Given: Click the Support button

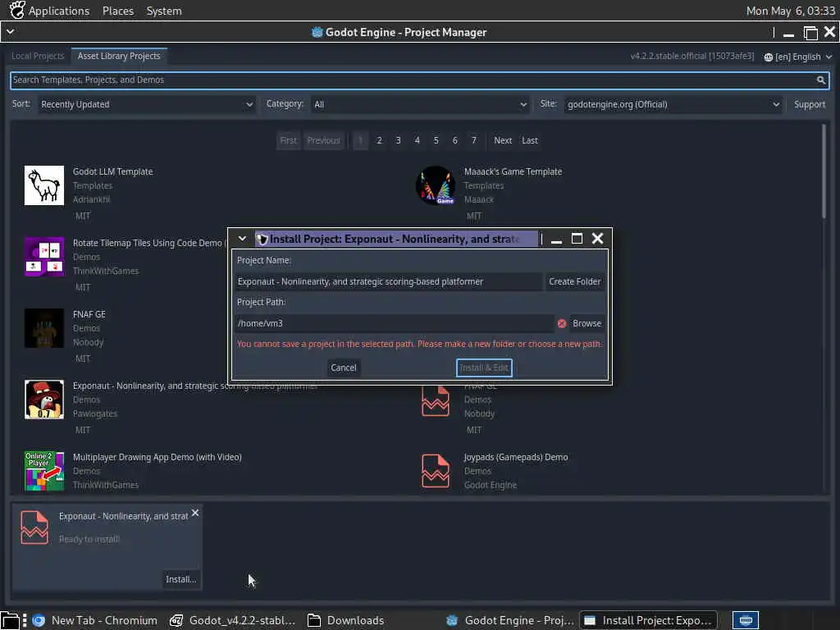Looking at the screenshot, I should click(x=809, y=104).
